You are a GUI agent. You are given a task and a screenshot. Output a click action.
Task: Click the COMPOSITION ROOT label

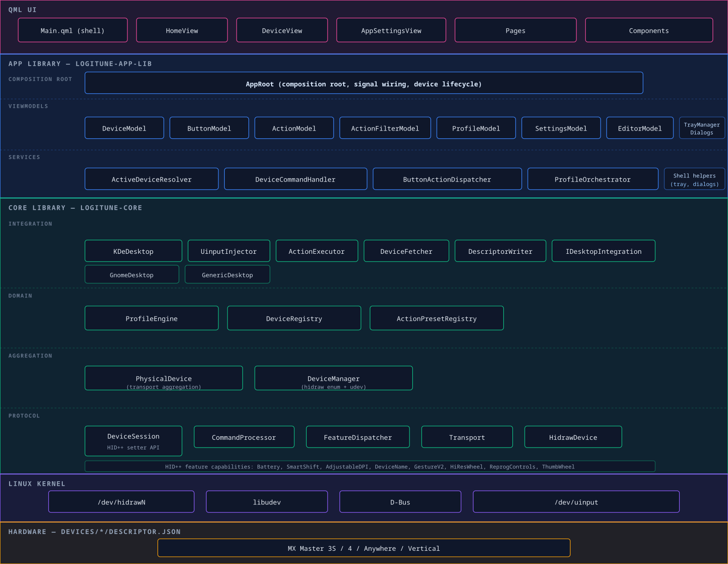(x=40, y=79)
